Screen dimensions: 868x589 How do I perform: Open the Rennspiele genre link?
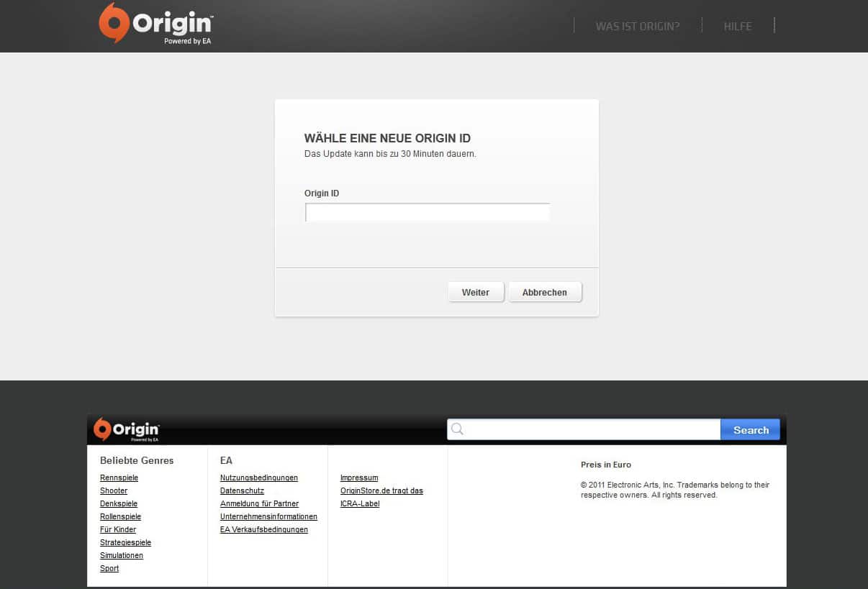(119, 478)
